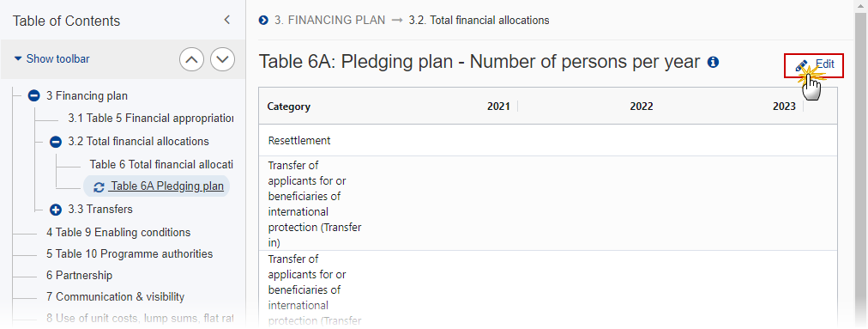Click the Category column header
This screenshot has height=329, width=868.
(x=289, y=107)
